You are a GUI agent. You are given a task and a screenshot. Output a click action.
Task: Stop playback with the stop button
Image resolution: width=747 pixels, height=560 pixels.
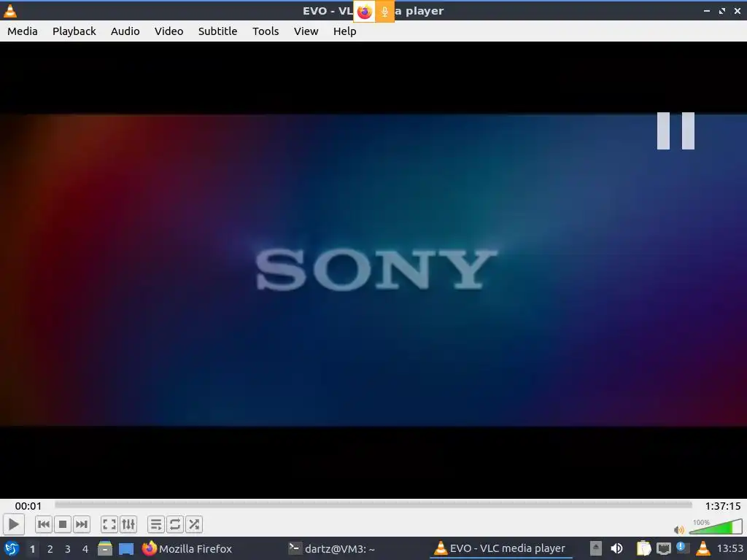[63, 525]
